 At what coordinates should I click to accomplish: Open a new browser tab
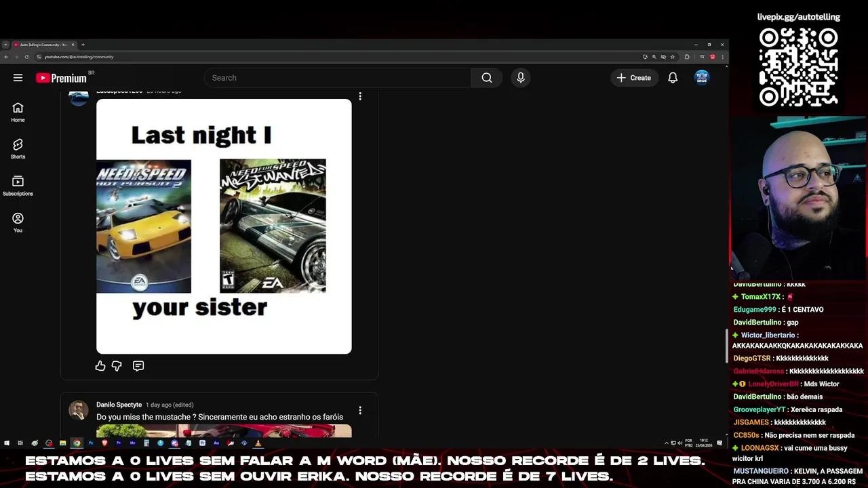(x=83, y=45)
